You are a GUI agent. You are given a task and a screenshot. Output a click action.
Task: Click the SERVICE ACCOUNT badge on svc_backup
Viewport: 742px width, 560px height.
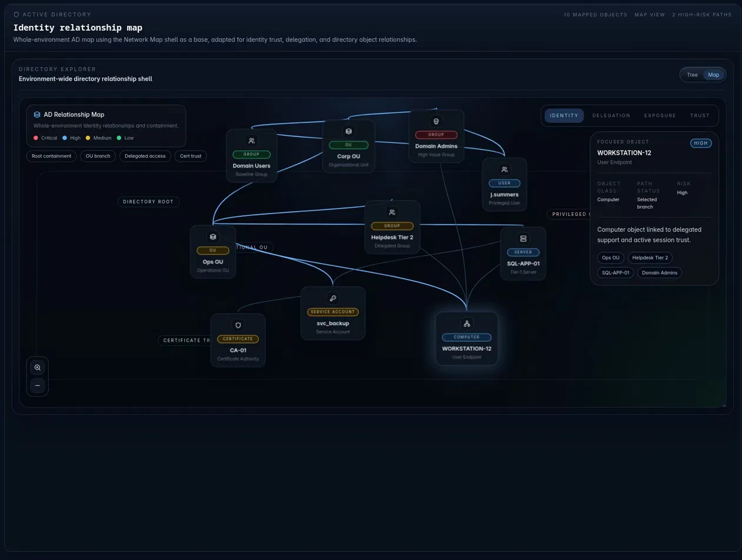pyautogui.click(x=333, y=312)
